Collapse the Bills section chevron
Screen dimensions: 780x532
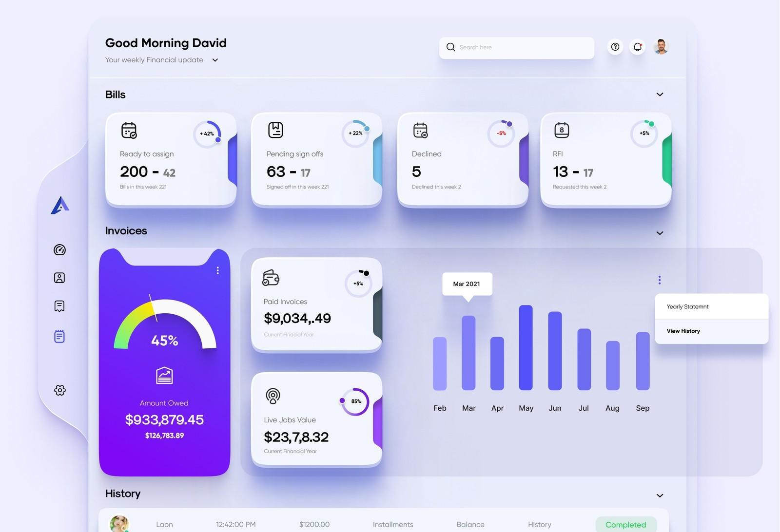pyautogui.click(x=660, y=95)
